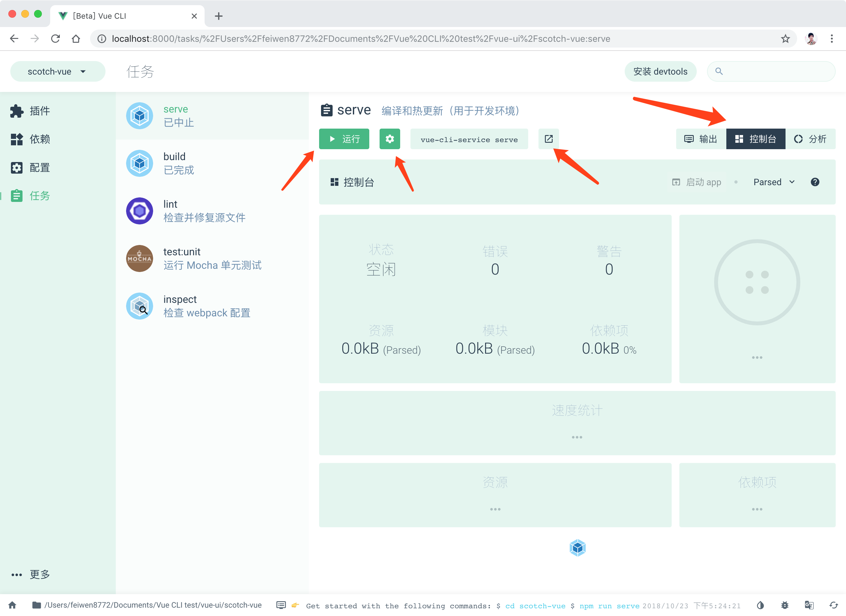Select the inspect webpack task
Screen dimensions: 846x616
(x=212, y=306)
